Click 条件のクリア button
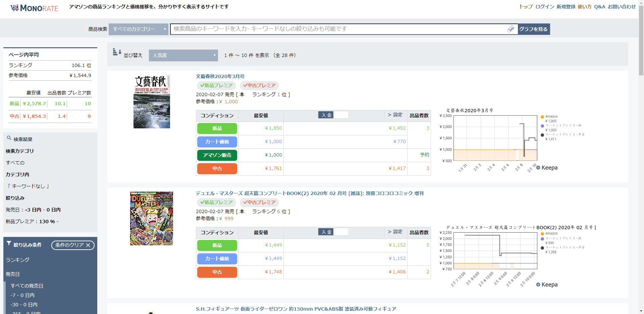 pos(73,245)
